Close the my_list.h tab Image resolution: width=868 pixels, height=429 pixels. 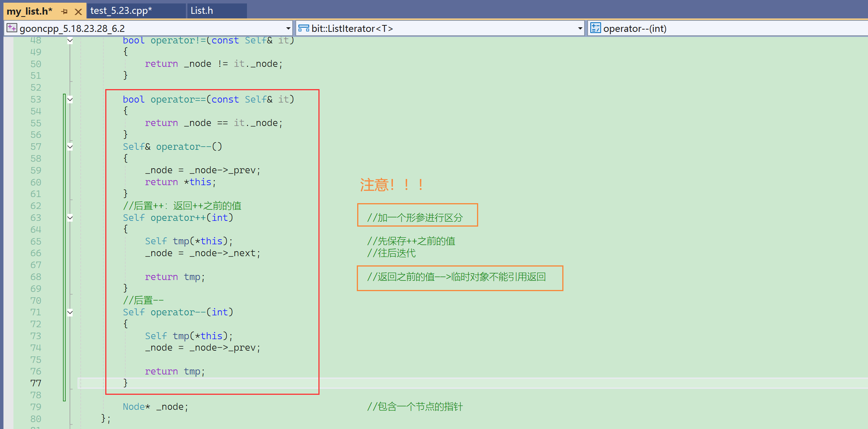click(x=78, y=12)
